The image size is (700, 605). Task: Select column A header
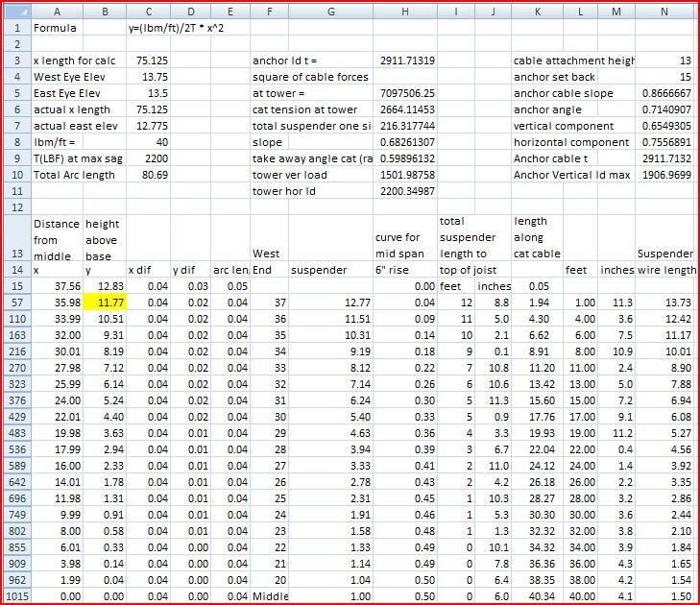(58, 12)
